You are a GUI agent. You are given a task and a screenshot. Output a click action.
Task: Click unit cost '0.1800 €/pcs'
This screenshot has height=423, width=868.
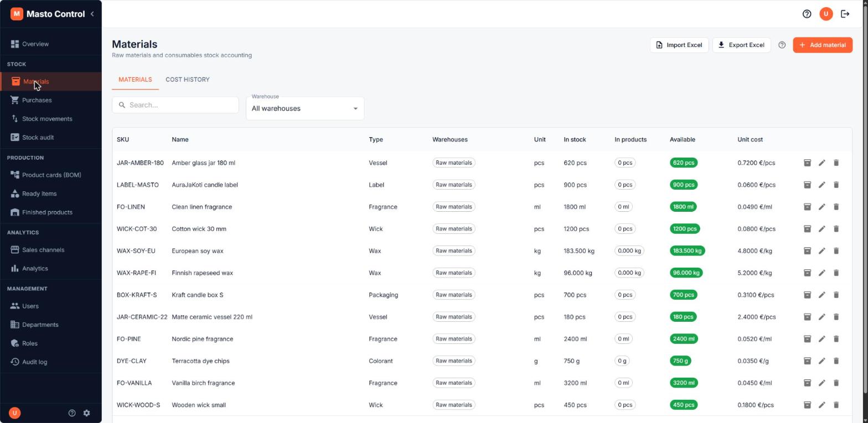pyautogui.click(x=756, y=405)
